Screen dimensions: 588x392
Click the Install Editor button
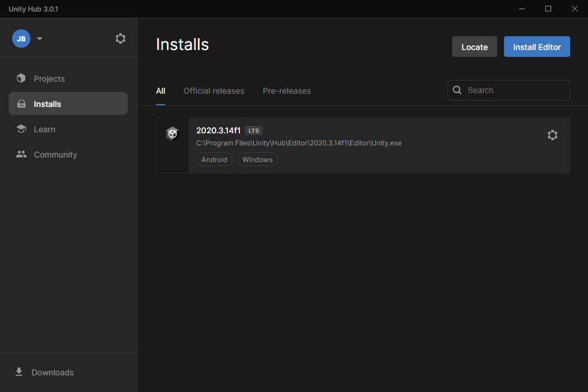click(x=537, y=47)
